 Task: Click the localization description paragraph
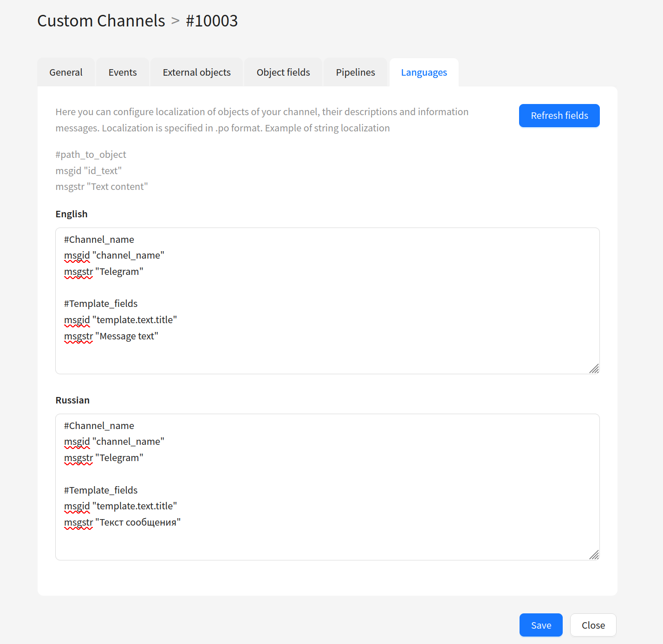[x=262, y=120]
